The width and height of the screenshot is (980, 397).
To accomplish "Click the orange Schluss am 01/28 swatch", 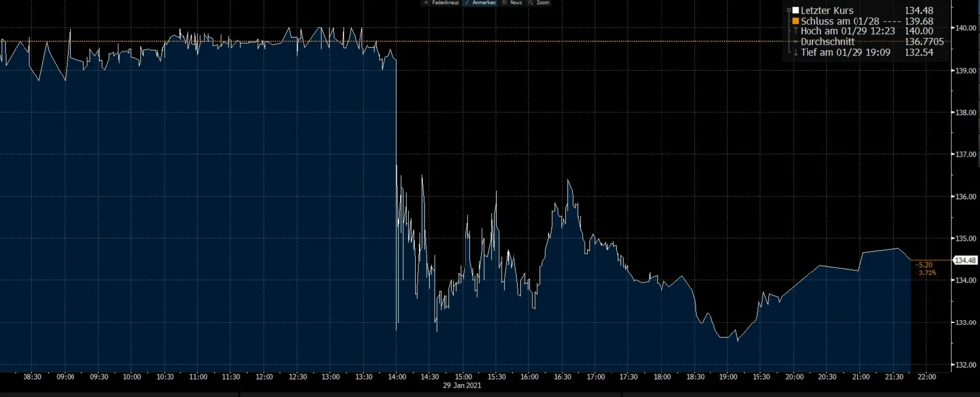I will (x=795, y=21).
